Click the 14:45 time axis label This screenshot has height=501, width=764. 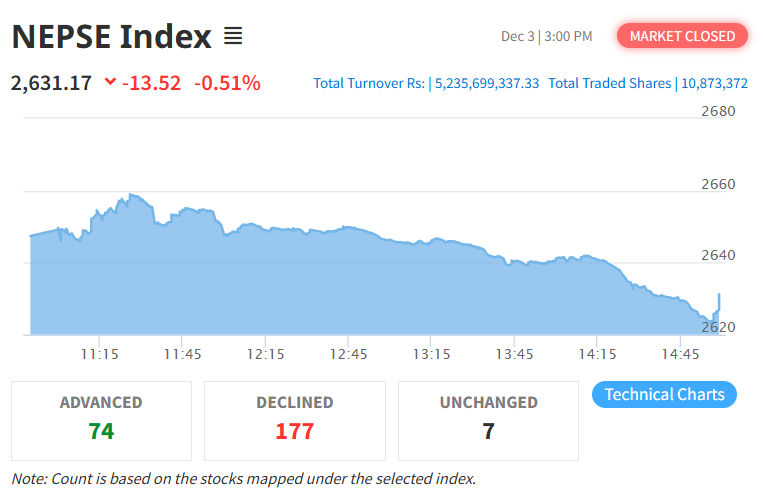(x=680, y=354)
